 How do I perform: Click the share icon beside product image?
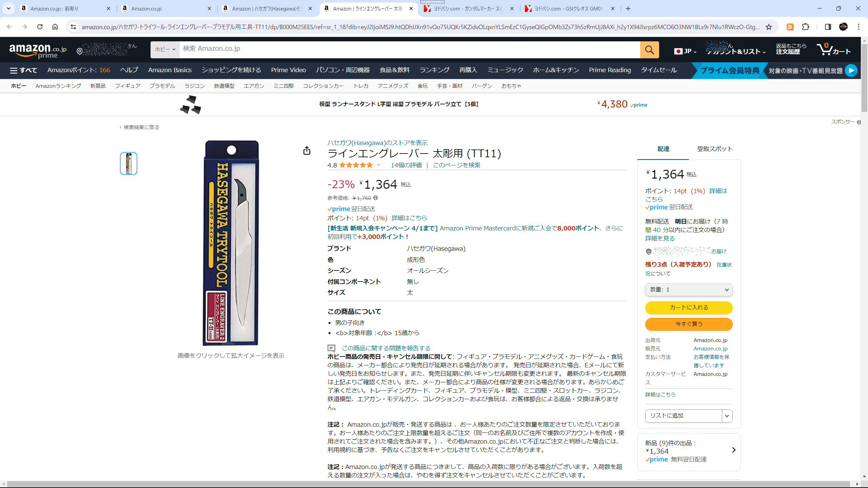[x=307, y=150]
